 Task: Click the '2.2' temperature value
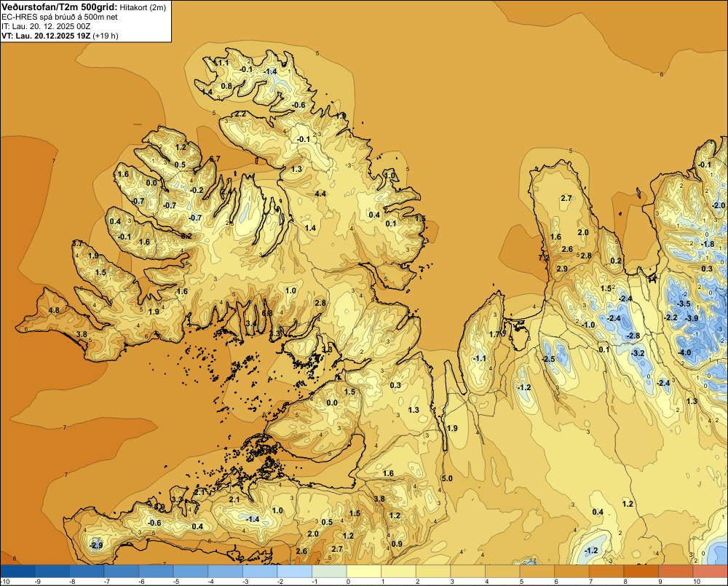click(240, 114)
